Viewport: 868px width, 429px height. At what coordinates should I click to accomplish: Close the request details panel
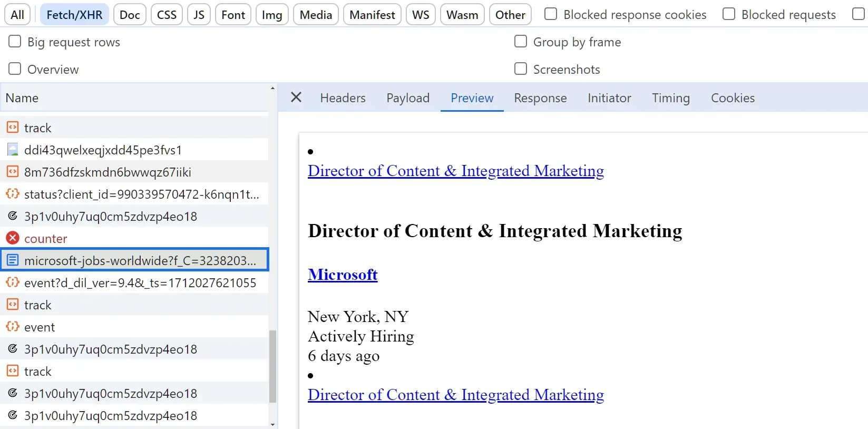[x=296, y=97]
